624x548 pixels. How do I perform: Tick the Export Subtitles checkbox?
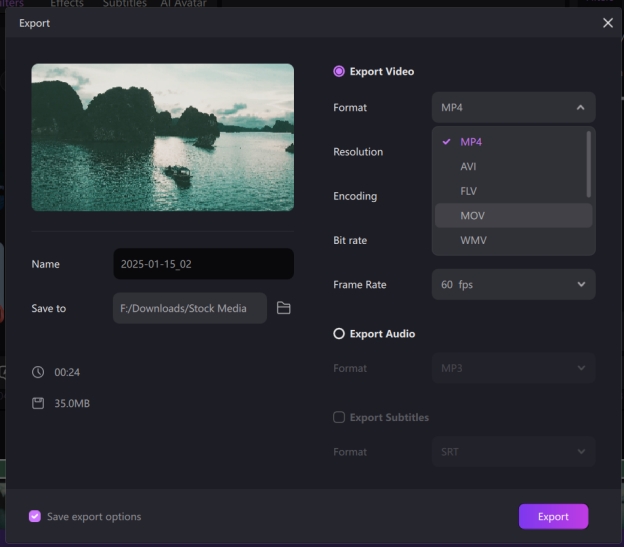click(x=339, y=417)
